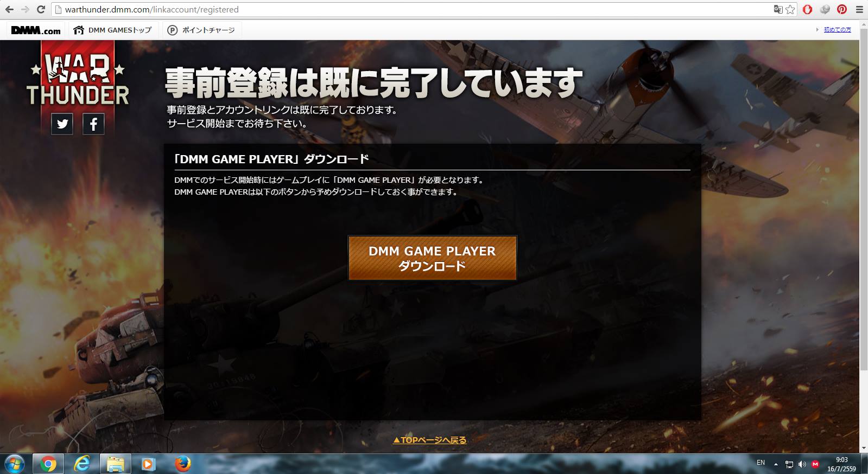Open the Chrome hamburger menu
This screenshot has width=868, height=474.
pos(859,9)
